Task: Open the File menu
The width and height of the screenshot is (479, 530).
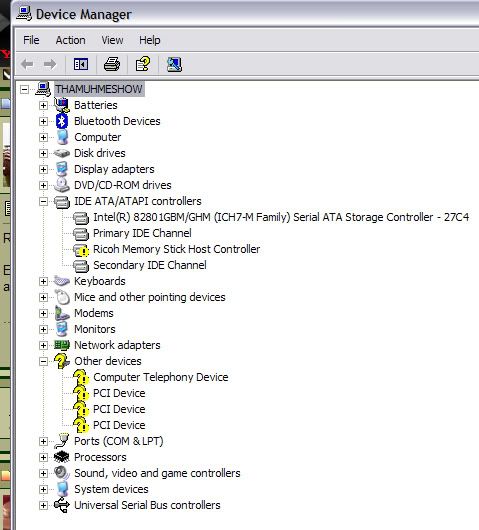Action: [31, 40]
